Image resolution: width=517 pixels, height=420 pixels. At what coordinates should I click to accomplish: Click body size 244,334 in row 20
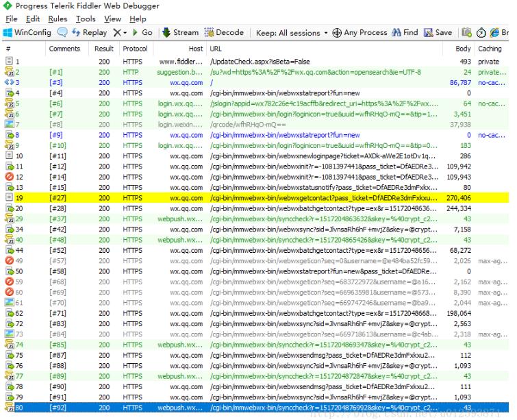pos(459,208)
